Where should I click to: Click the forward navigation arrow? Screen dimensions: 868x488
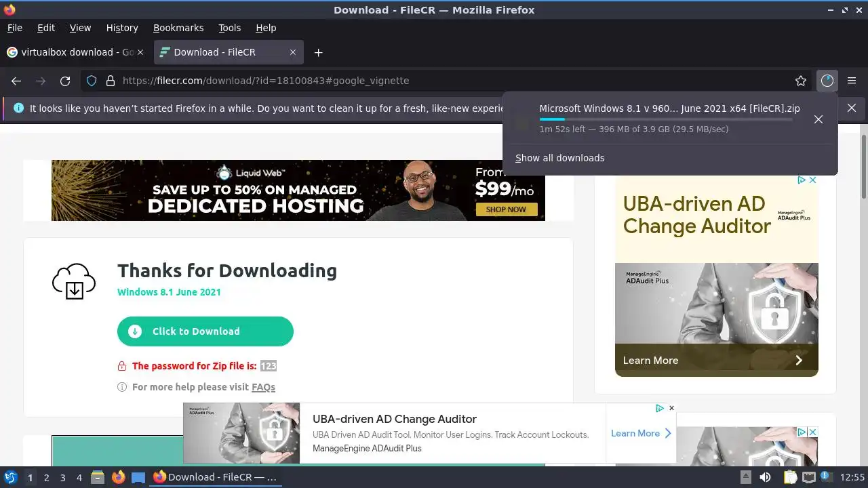[41, 81]
